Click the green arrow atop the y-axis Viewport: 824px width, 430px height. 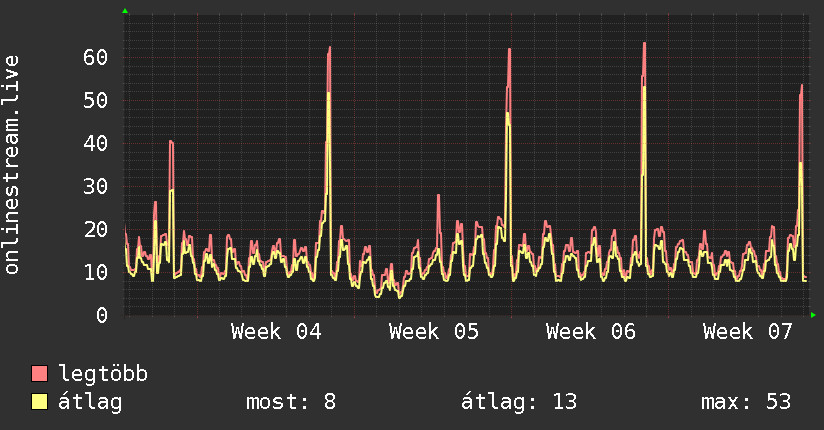tap(125, 11)
